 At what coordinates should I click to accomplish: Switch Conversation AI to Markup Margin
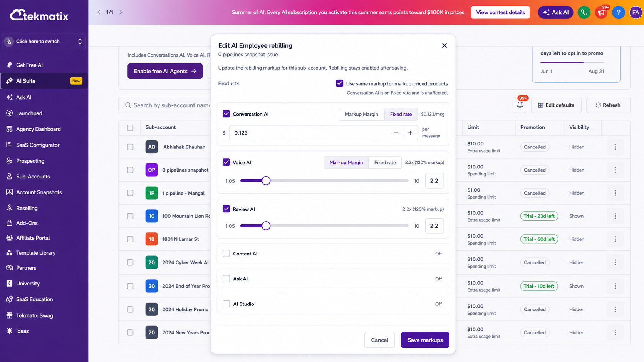[x=361, y=114]
